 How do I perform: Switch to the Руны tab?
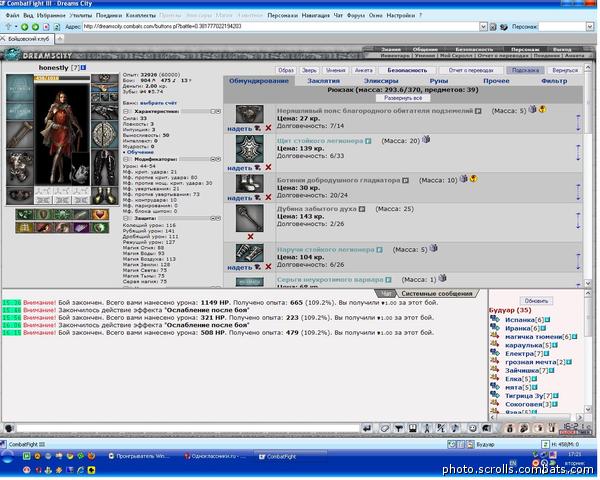[x=439, y=81]
